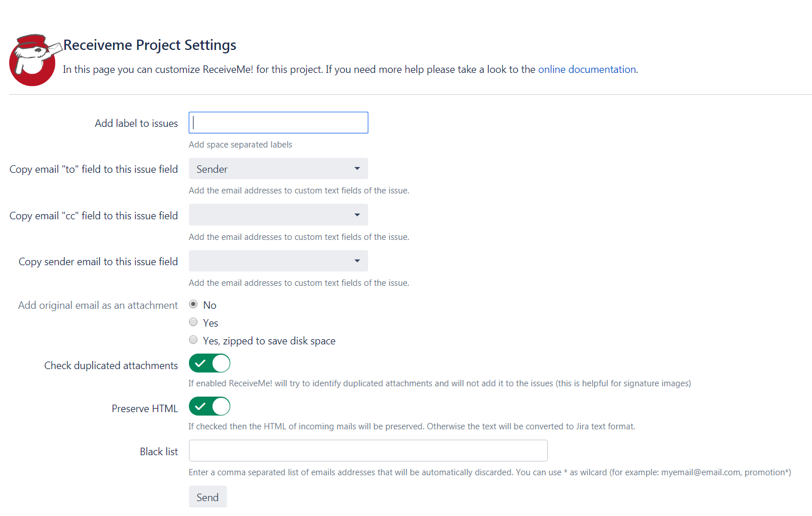This screenshot has width=812, height=516.
Task: Open the Copy email "to" field dropdown
Action: (x=279, y=169)
